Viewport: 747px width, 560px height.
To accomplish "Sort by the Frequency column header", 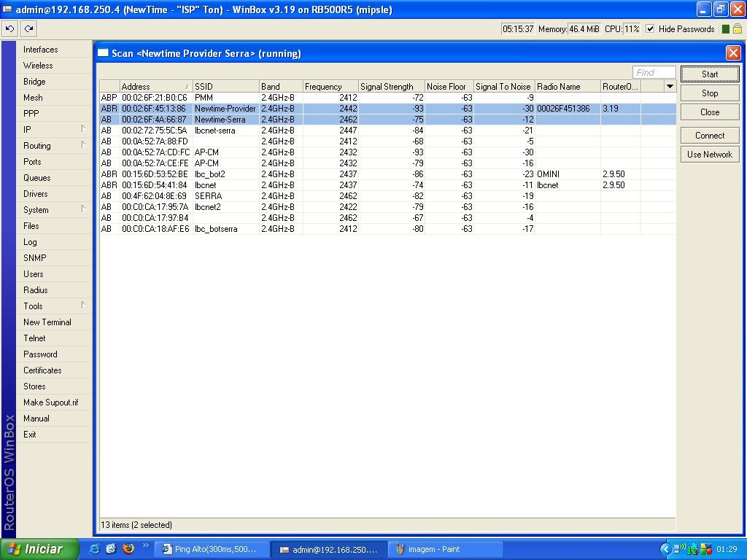I will tap(330, 86).
